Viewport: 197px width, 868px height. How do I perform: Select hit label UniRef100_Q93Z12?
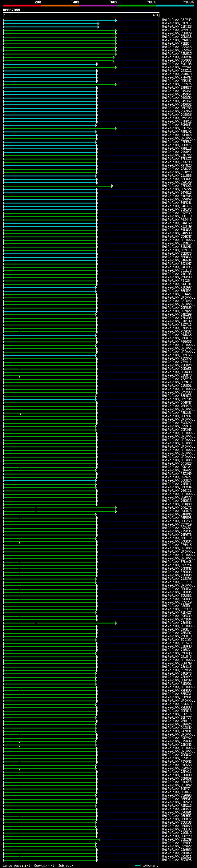pyautogui.click(x=177, y=71)
